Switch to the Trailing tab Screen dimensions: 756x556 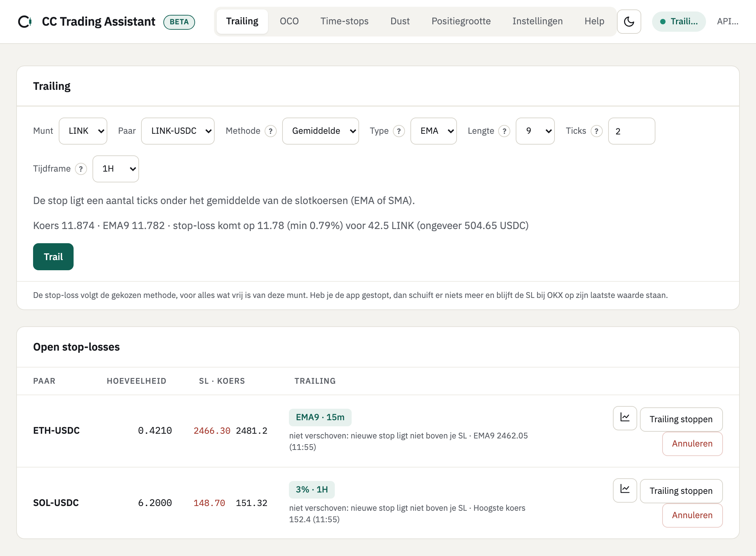[x=242, y=21]
